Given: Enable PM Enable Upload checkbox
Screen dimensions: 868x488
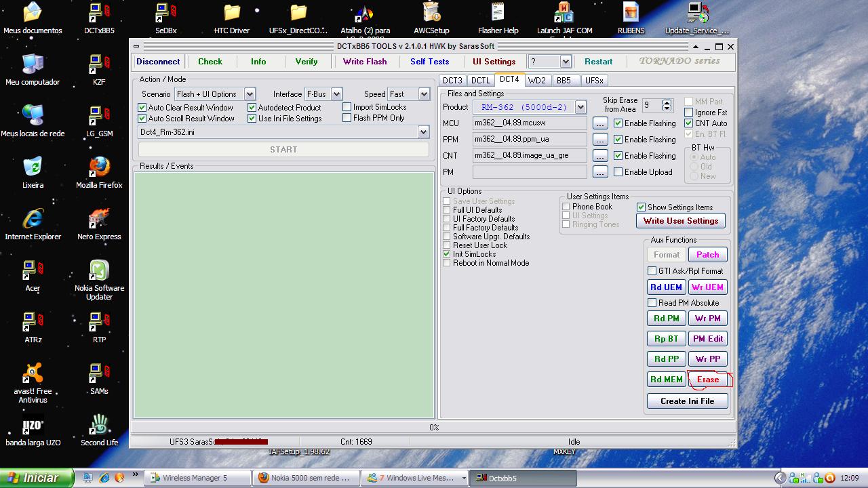Looking at the screenshot, I should point(618,172).
